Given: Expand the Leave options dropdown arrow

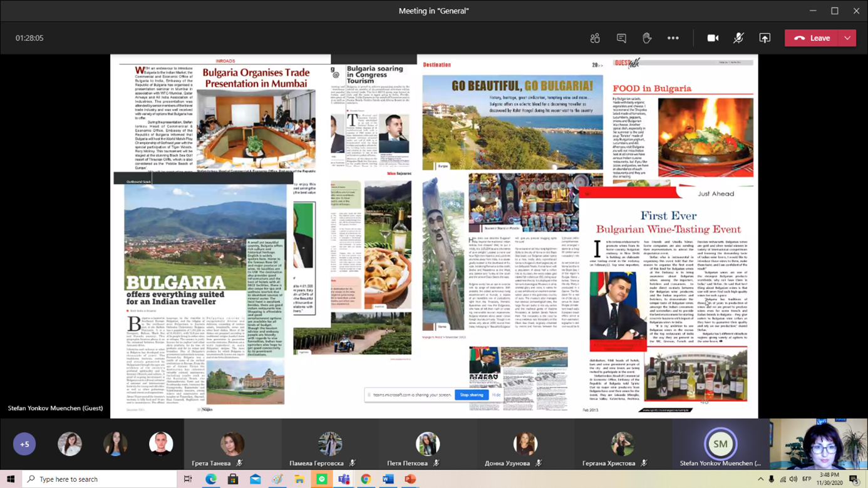Looking at the screenshot, I should [847, 38].
